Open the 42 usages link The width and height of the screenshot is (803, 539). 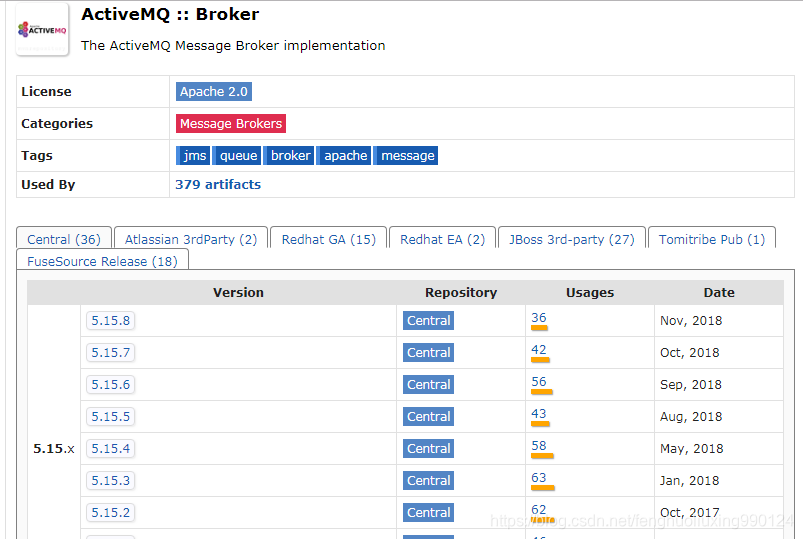point(539,350)
